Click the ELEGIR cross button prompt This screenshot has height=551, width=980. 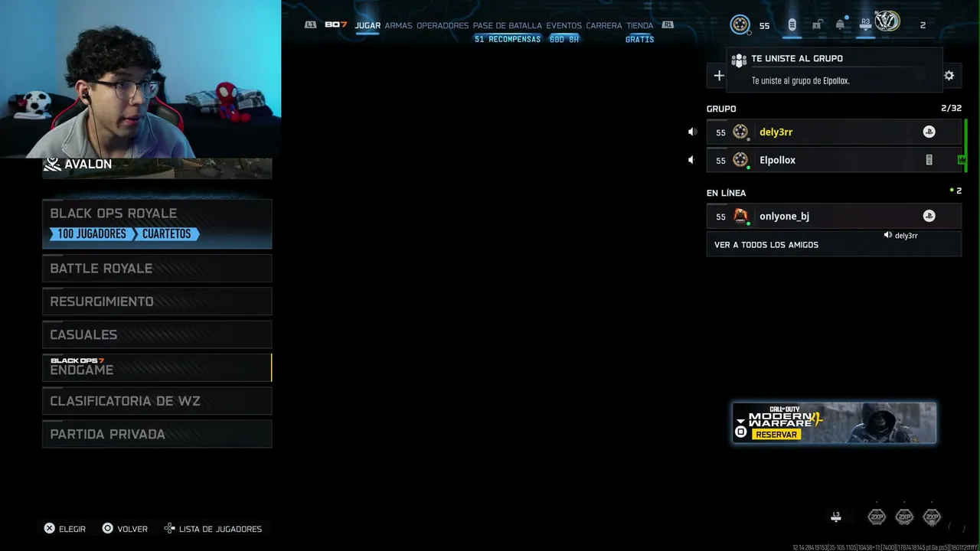pyautogui.click(x=64, y=529)
